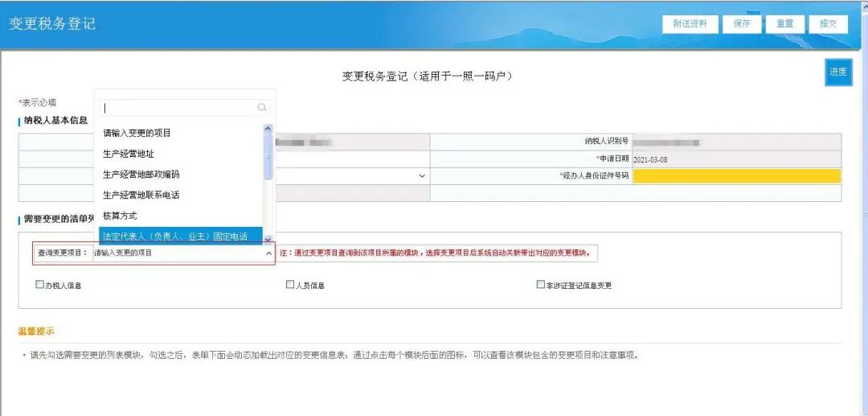Click the 重置 button

click(x=785, y=24)
